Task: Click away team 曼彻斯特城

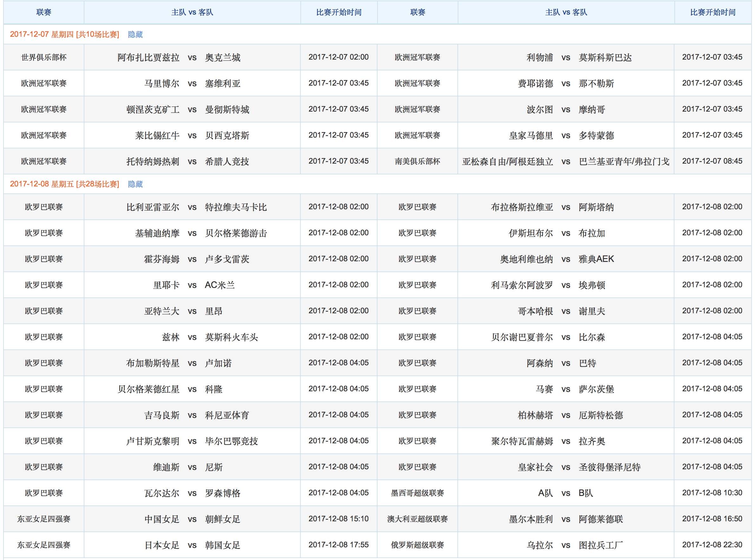Action: (227, 110)
